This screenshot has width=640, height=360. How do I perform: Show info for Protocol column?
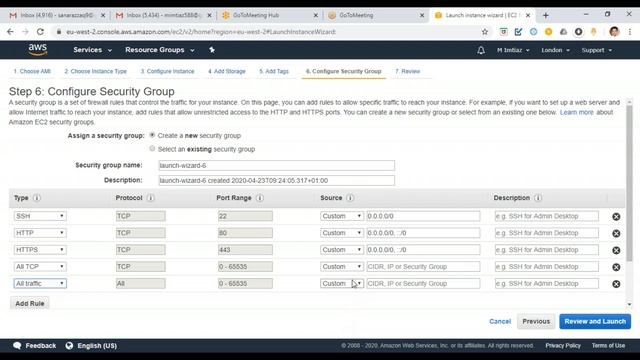[x=151, y=198]
